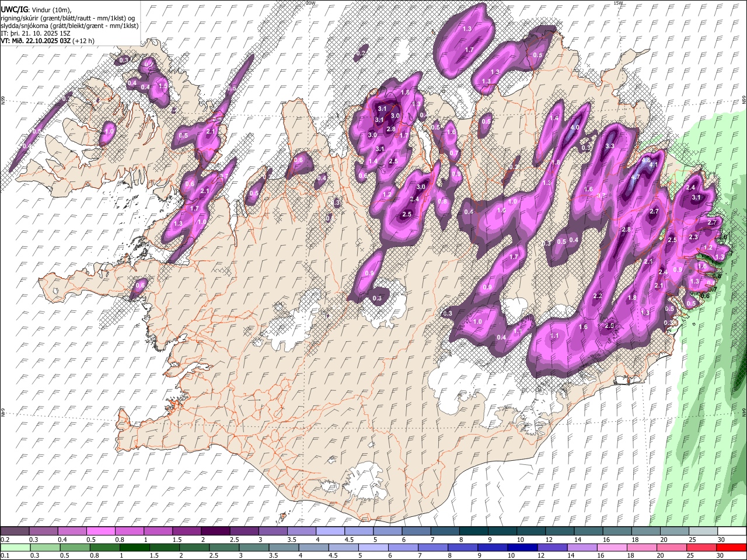Click the "rigning/skúrir" legend description line
Viewport: 747px width, 560px height.
(69, 17)
